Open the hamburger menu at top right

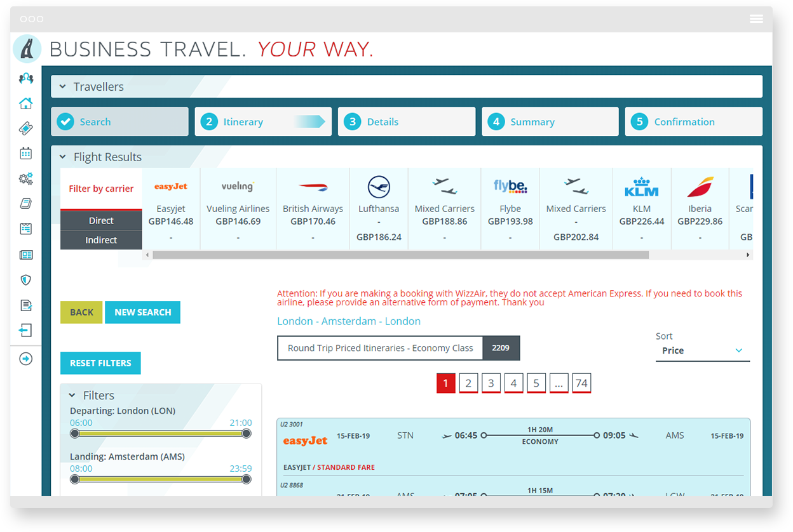(x=756, y=19)
